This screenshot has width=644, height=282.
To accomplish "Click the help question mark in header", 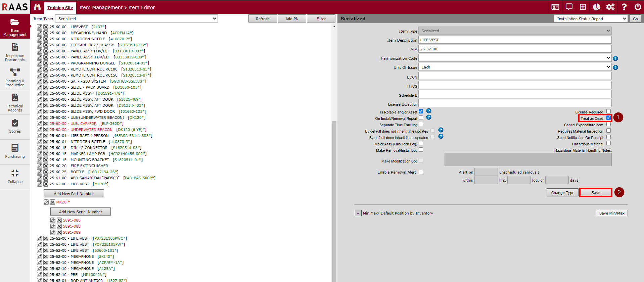I will pos(624,7).
